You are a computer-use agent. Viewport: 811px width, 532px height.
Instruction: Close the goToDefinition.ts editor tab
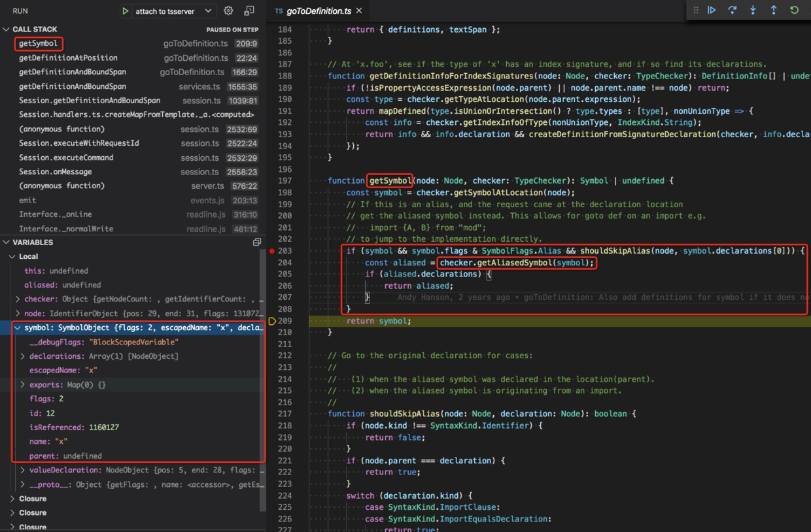(359, 11)
